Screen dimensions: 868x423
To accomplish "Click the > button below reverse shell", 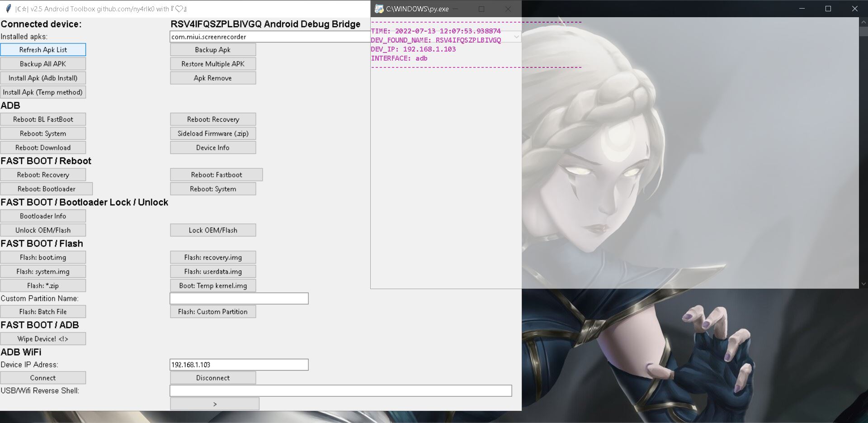I will (215, 404).
